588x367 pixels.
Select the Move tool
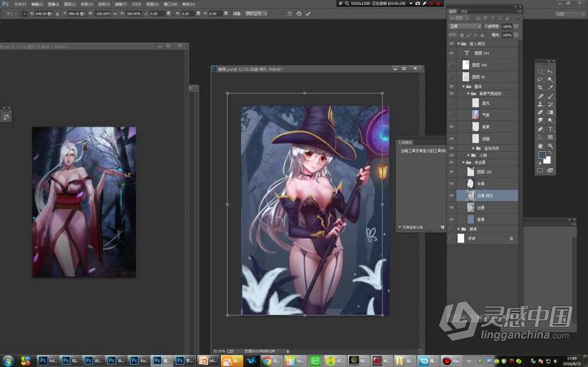550,72
